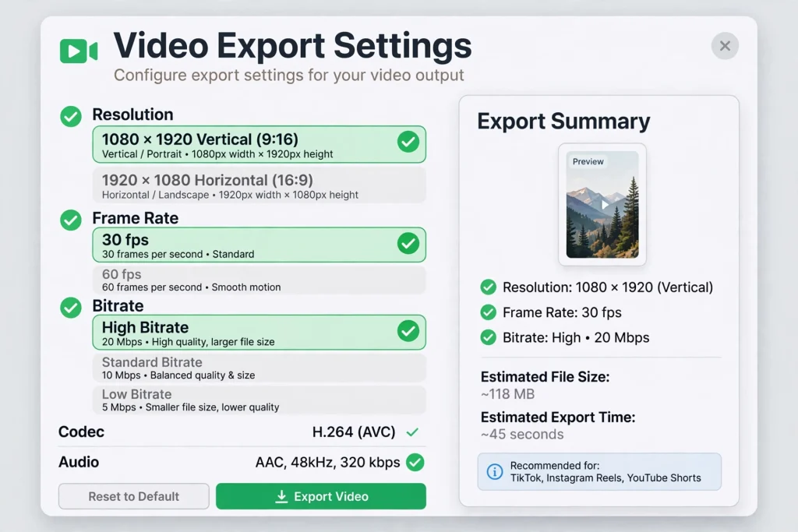Click the green video camera logo icon

[x=79, y=51]
